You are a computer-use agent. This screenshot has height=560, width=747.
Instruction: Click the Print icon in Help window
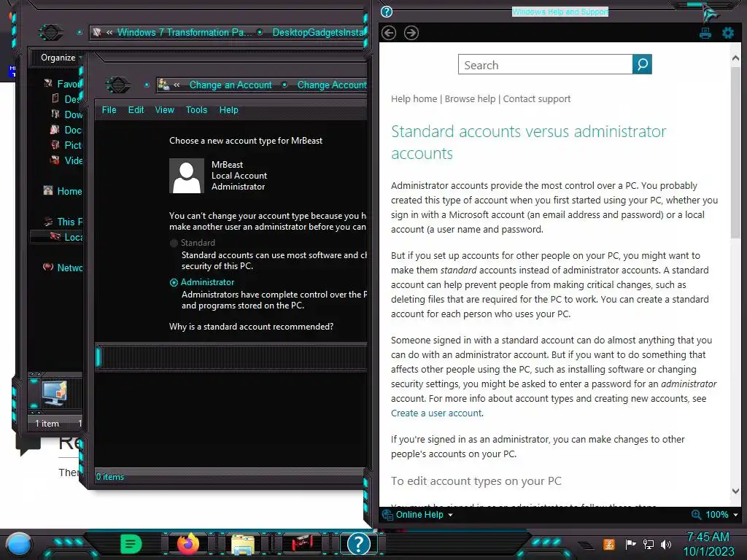pos(705,33)
